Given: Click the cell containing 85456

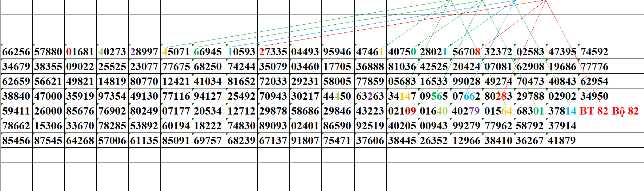Looking at the screenshot, I should 16,141.
